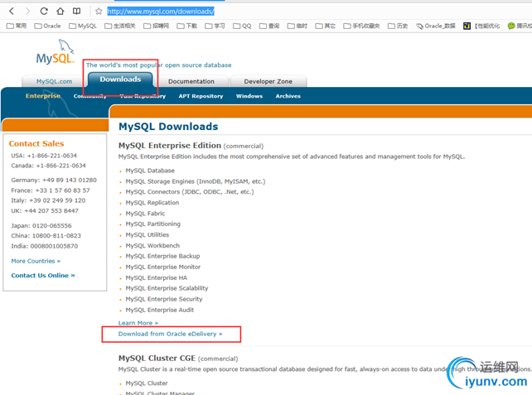
Task: Open the 手机收藏夹 bookmarks folder
Action: [x=361, y=26]
